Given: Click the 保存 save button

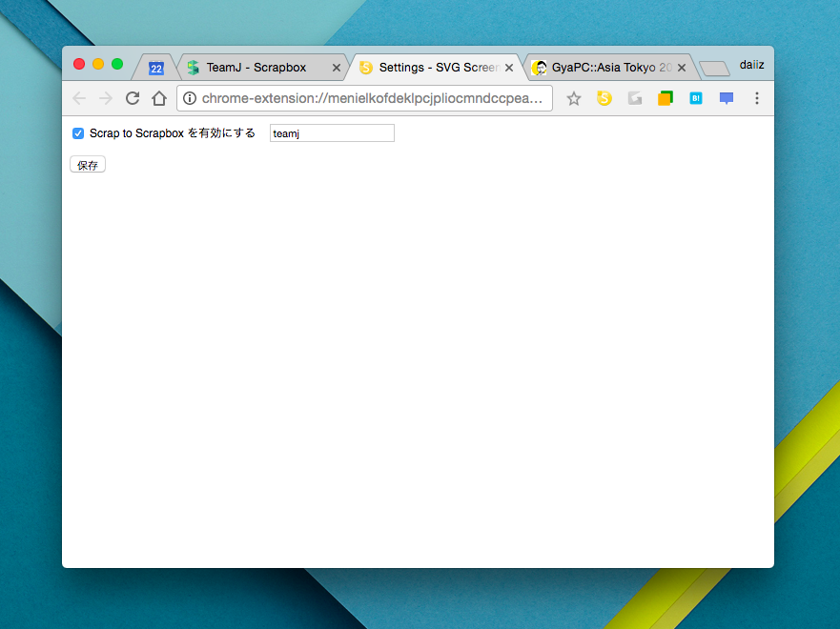Looking at the screenshot, I should click(88, 165).
